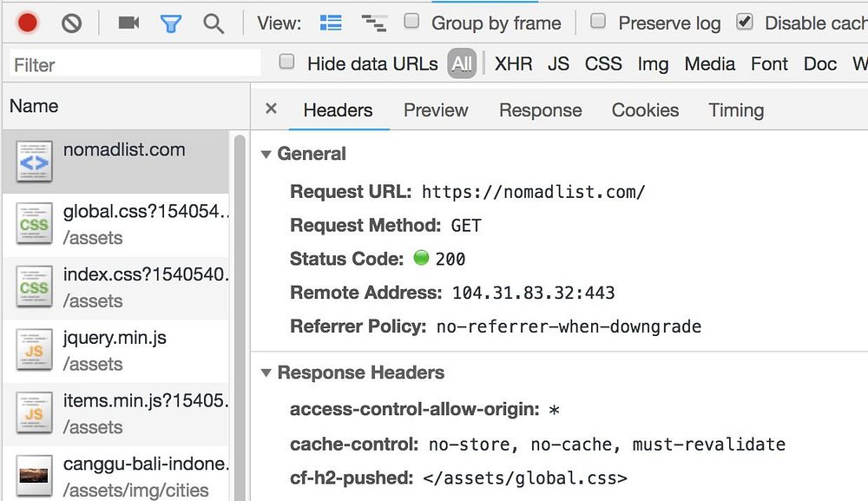The width and height of the screenshot is (868, 501).
Task: Clear the network log
Action: pos(72,23)
